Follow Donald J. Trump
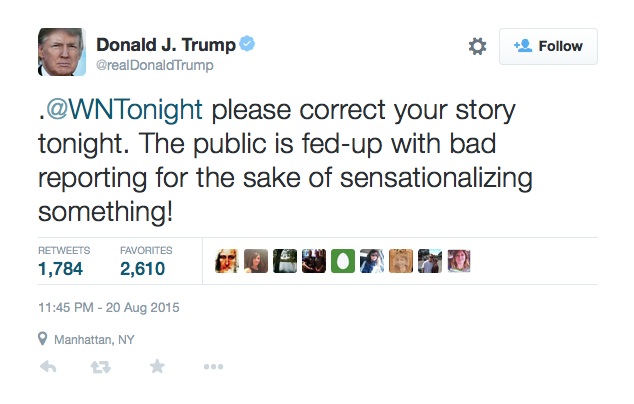 548,47
